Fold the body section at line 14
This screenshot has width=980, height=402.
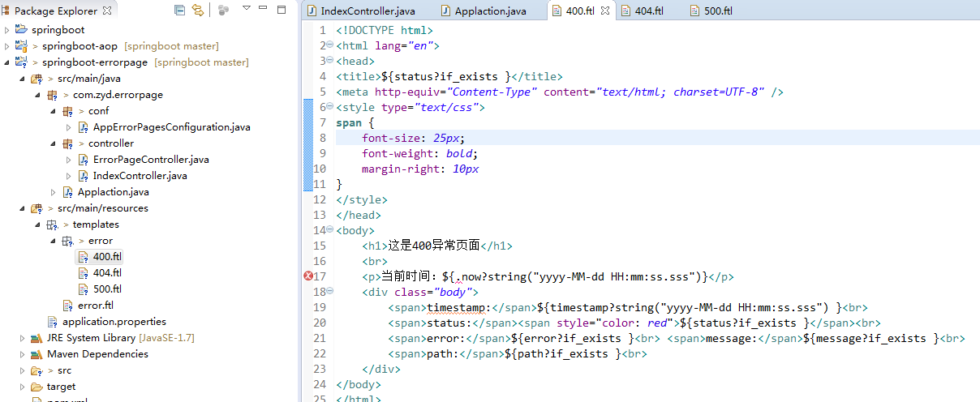tap(329, 231)
